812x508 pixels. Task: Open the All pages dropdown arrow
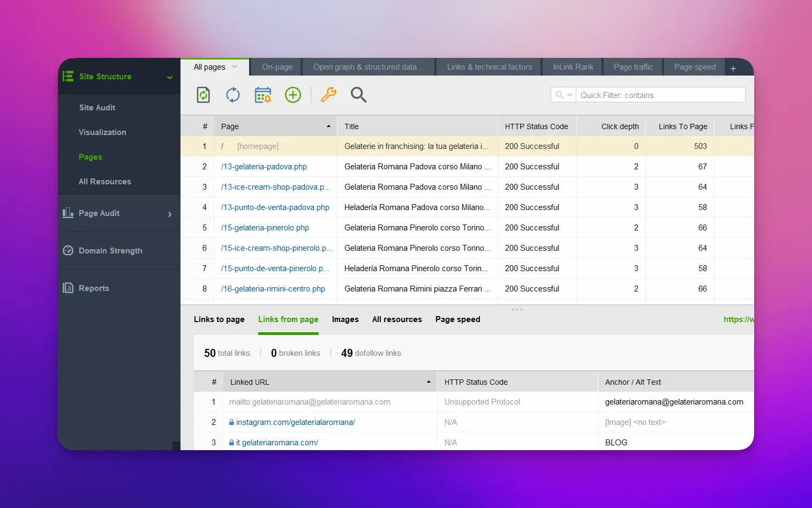234,66
